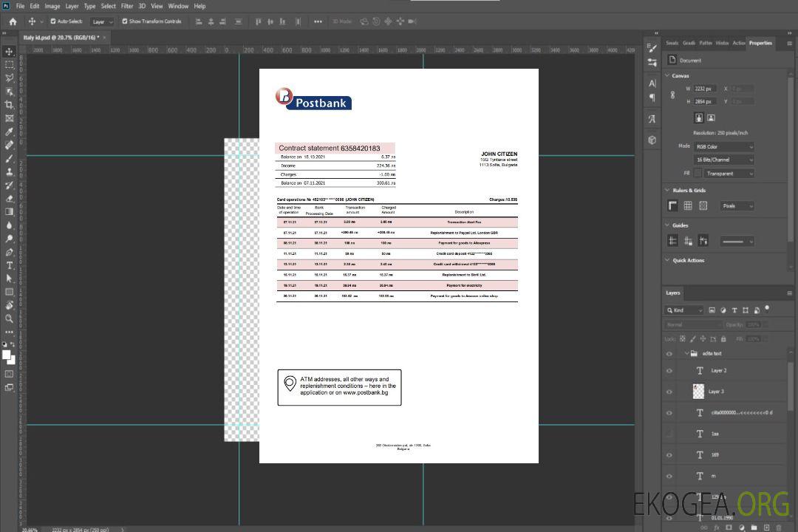This screenshot has width=798, height=532.
Task: Hide the '169' text layer
Action: tap(669, 455)
